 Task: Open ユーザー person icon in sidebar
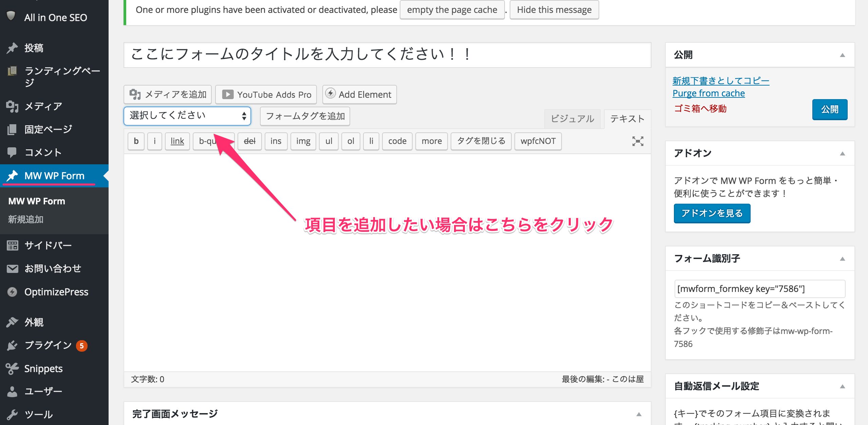tap(12, 392)
